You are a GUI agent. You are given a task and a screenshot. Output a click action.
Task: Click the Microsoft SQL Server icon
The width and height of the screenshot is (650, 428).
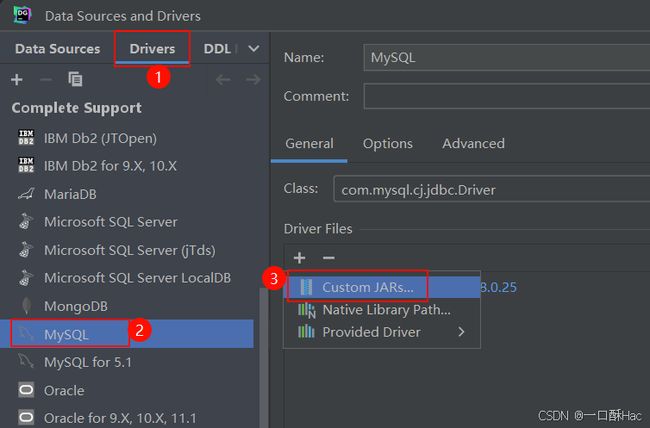click(x=26, y=221)
